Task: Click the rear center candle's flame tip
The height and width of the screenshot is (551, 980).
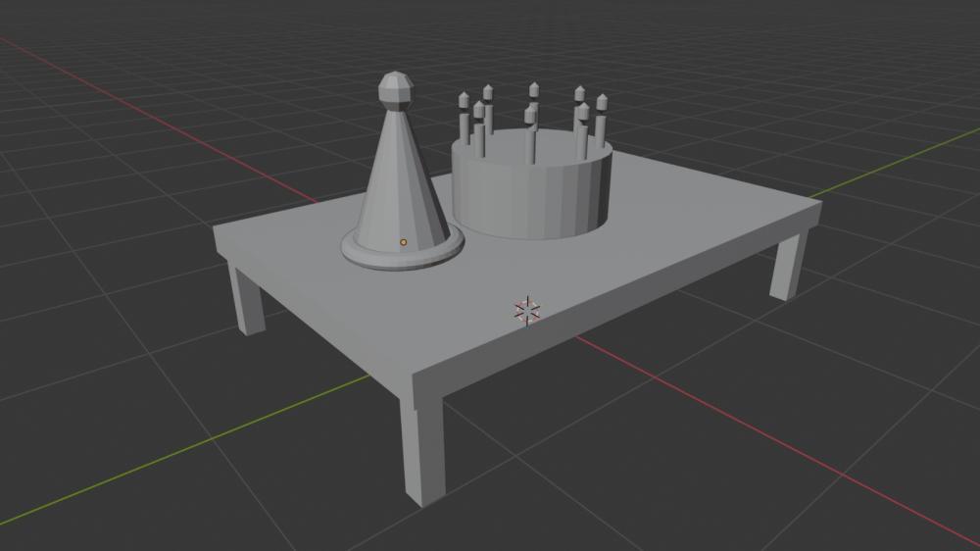Action: pyautogui.click(x=534, y=87)
